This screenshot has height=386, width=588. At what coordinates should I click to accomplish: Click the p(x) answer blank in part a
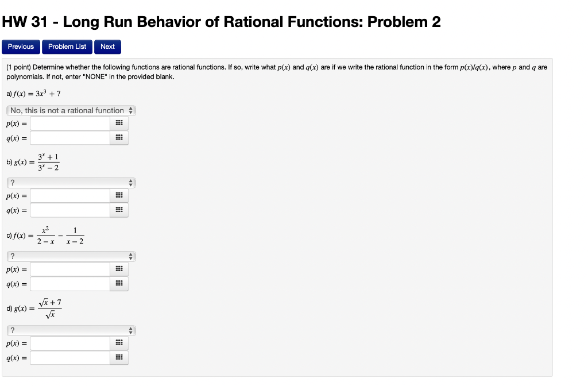69,123
